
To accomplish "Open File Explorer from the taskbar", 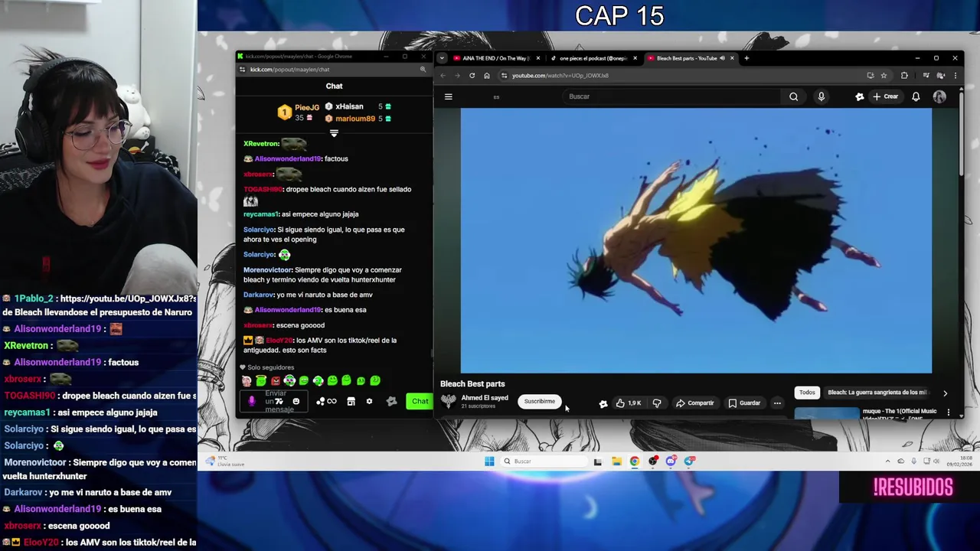I will click(x=616, y=461).
